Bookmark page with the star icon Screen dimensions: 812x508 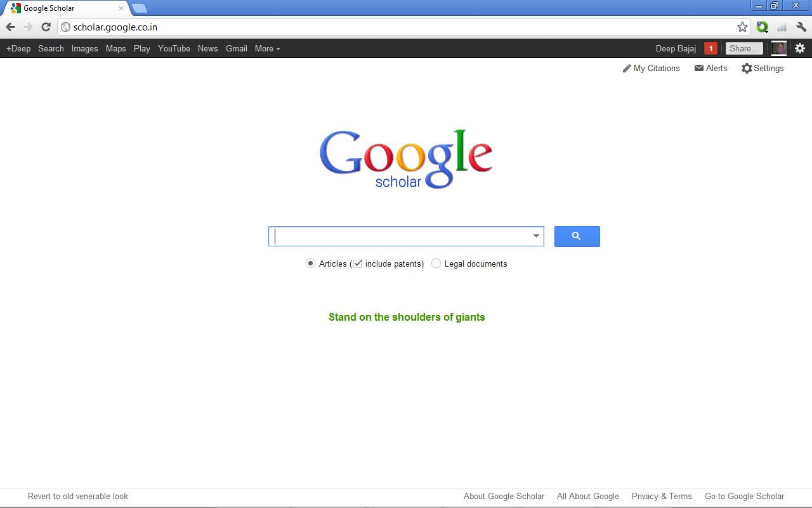point(742,27)
